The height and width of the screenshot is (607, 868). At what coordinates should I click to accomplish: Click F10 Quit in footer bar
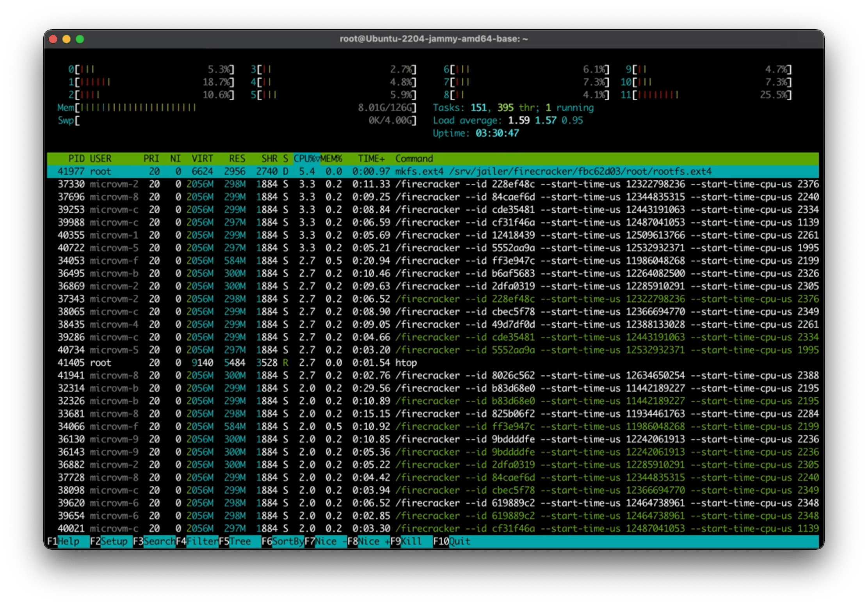(x=459, y=541)
